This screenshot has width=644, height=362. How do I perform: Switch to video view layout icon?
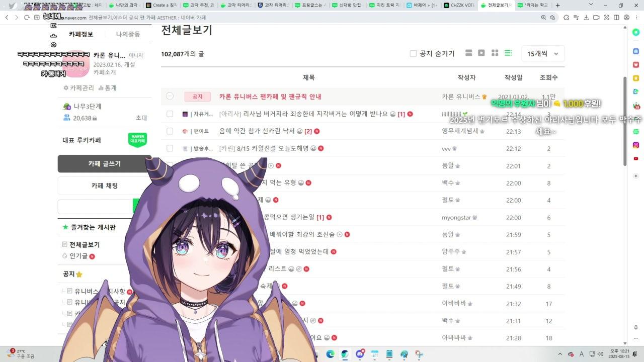click(x=481, y=53)
